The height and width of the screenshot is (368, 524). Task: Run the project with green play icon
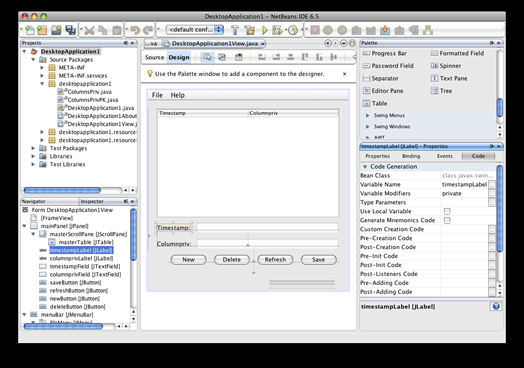tap(265, 30)
